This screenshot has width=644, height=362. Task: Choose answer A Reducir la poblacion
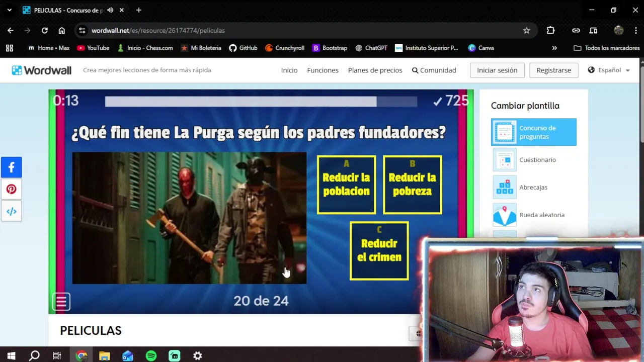(346, 185)
